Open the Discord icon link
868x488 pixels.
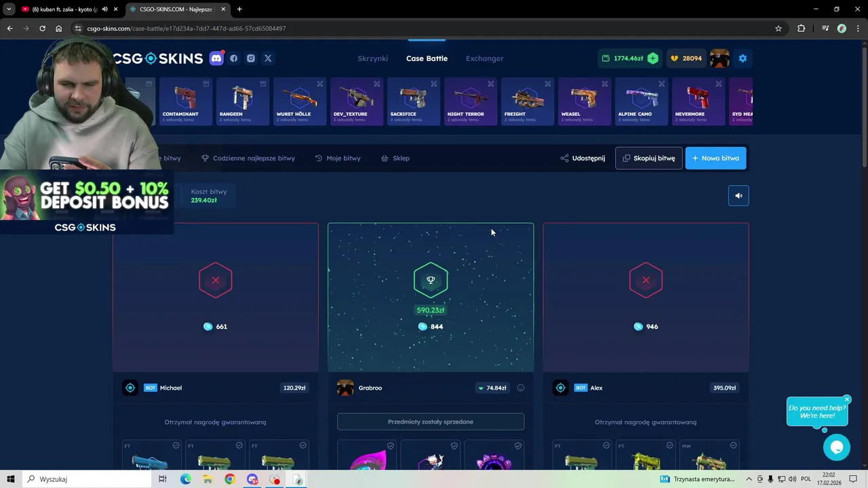(x=216, y=58)
